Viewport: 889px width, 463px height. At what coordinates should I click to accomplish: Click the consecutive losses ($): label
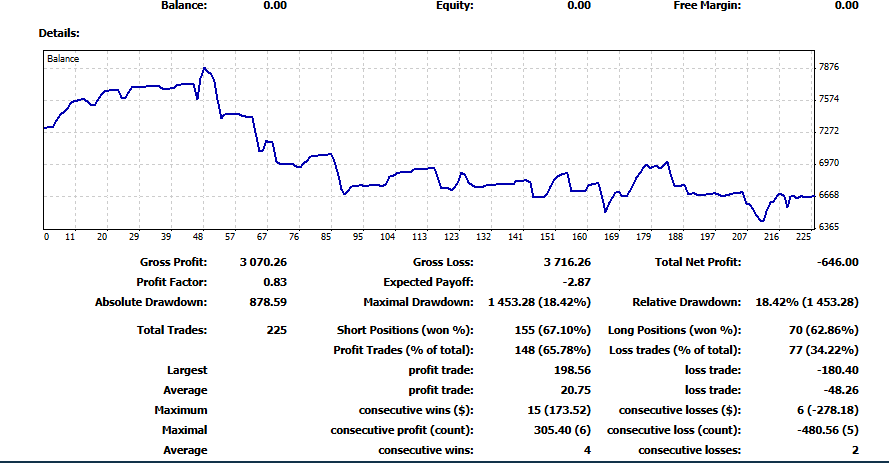click(680, 410)
